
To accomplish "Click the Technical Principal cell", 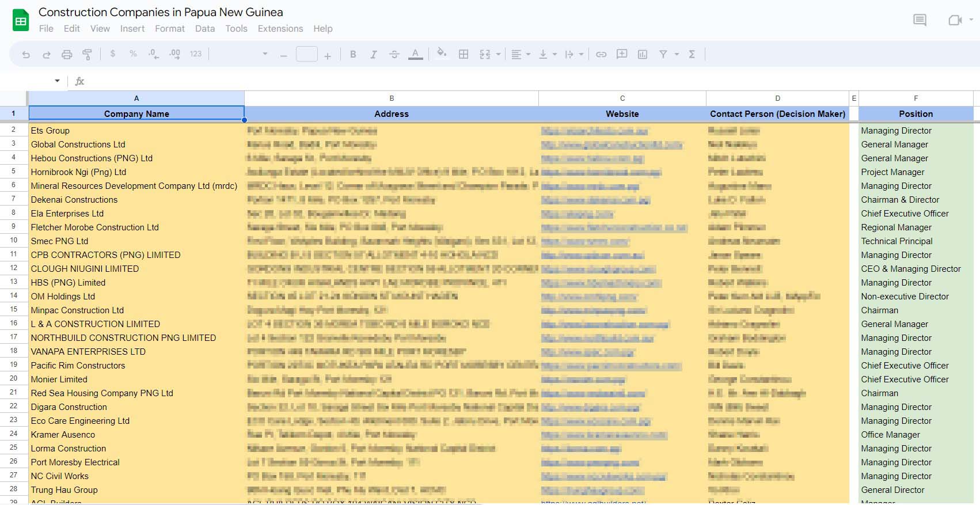I will 916,241.
